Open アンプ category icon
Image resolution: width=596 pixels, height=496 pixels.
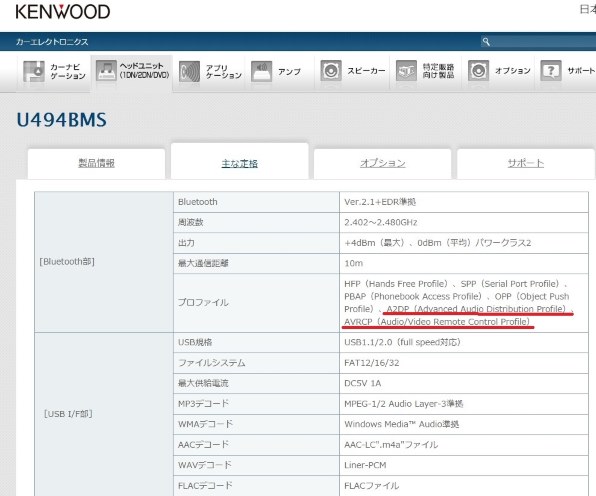262,71
